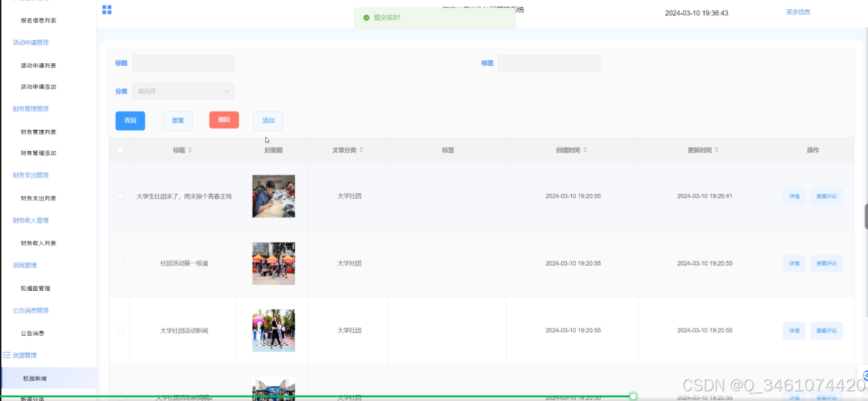Click 详情 for 大学社团活动新闻 row
This screenshot has width=868, height=401.
[x=794, y=330]
